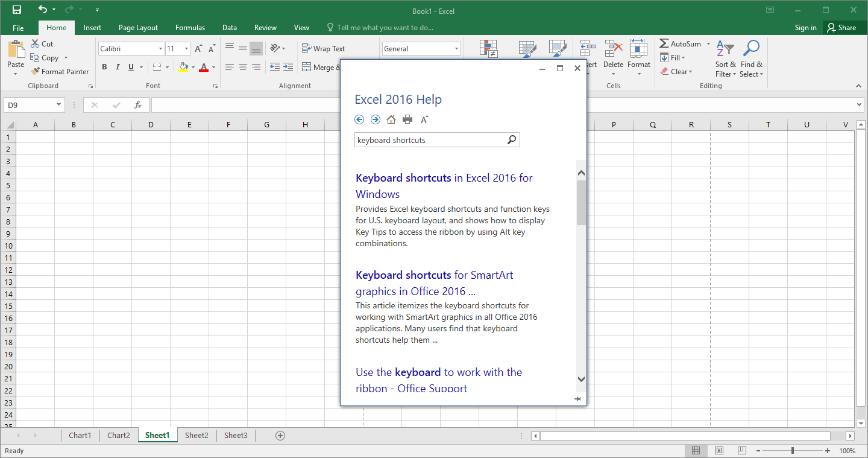Click the AutoSum button
This screenshot has height=458, width=868.
tap(680, 44)
